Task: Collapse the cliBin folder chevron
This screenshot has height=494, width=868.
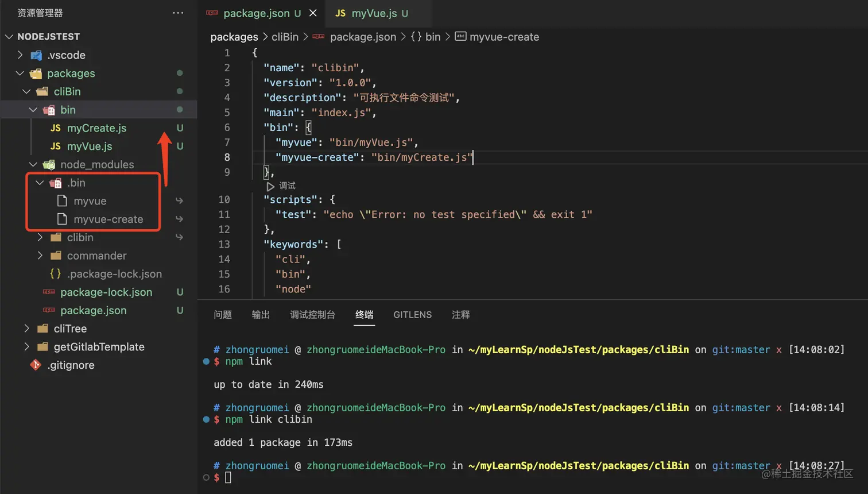Action: pyautogui.click(x=26, y=91)
